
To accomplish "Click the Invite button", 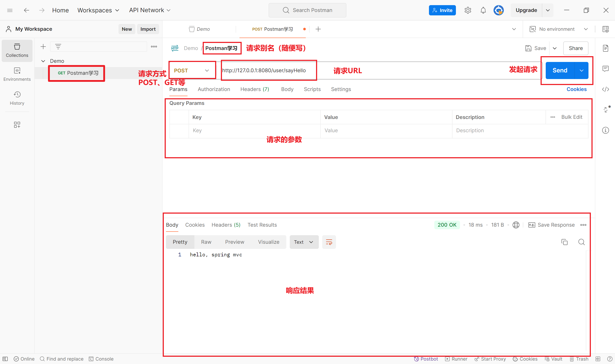I will pyautogui.click(x=442, y=10).
